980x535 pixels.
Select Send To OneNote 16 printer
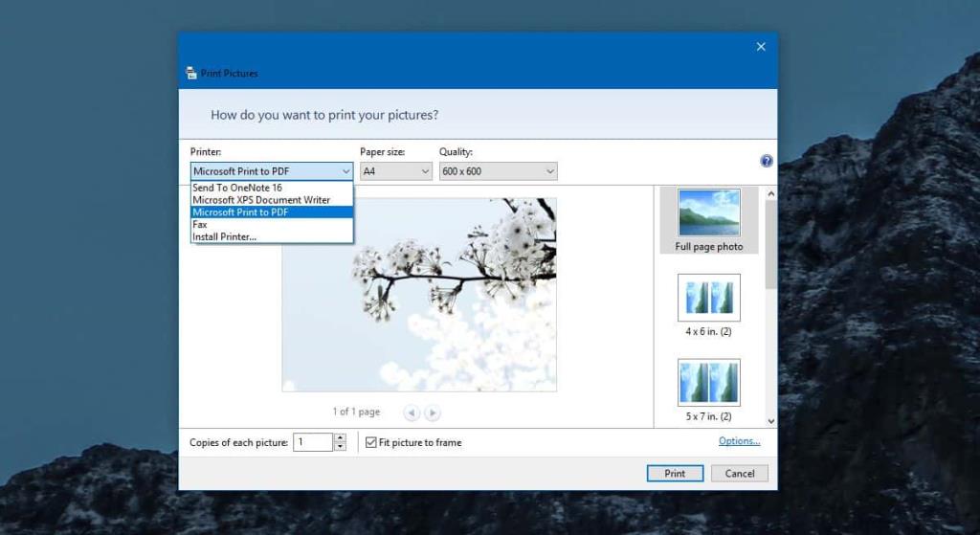click(237, 188)
